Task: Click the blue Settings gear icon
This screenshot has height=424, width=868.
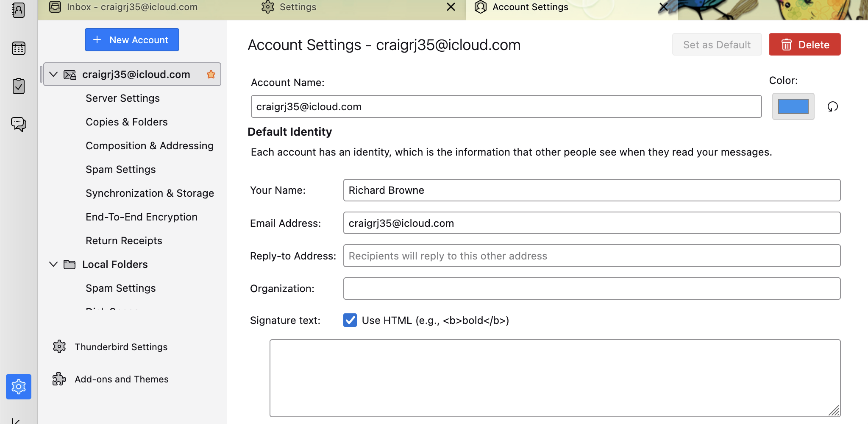Action: 19,386
